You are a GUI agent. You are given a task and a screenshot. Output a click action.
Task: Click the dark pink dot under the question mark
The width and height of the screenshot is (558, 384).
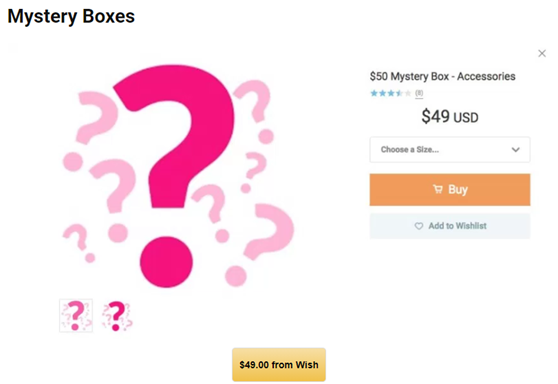coord(166,262)
